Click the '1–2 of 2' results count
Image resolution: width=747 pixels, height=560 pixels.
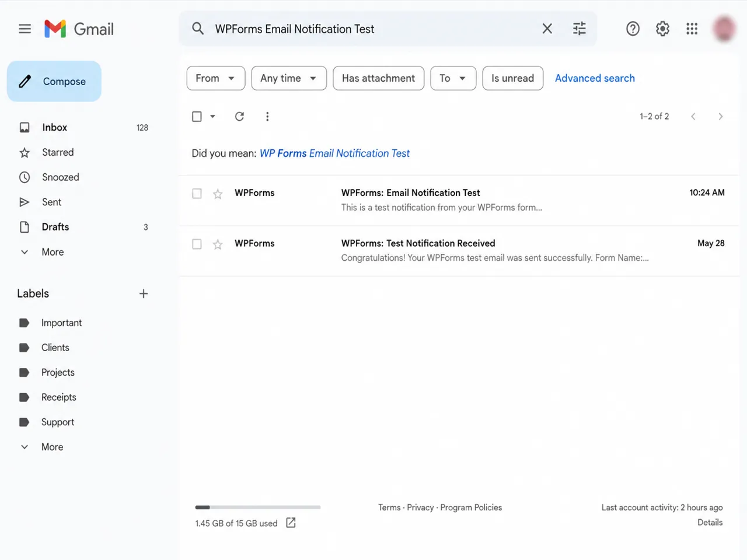pyautogui.click(x=654, y=116)
